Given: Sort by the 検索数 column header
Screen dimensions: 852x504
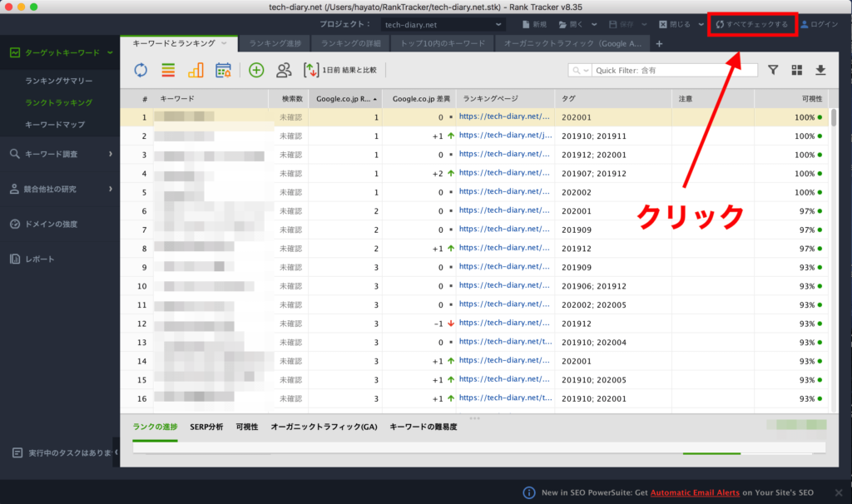Looking at the screenshot, I should pos(289,99).
